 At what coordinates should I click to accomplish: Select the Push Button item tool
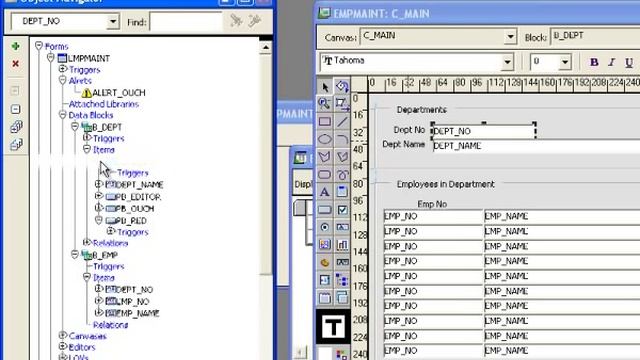coord(325,210)
